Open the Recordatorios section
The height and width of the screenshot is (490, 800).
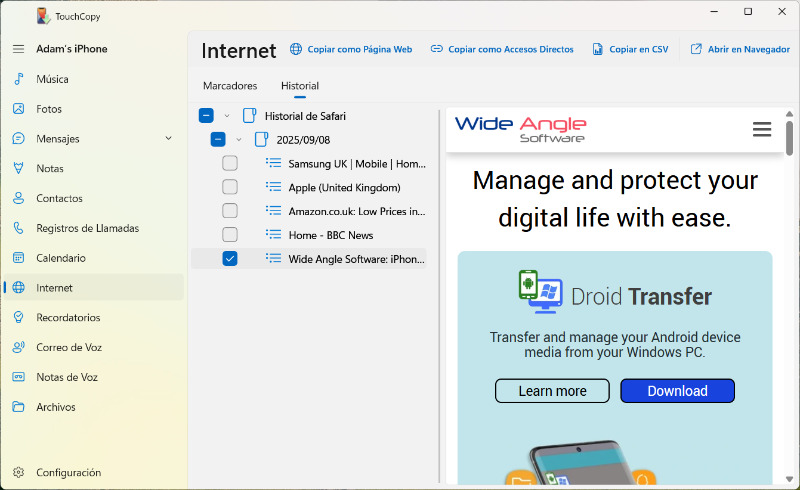94,317
